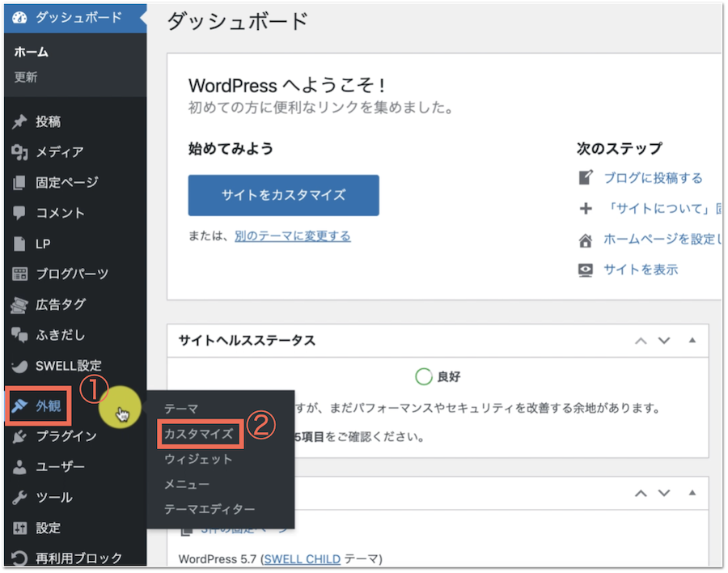728x573 pixels.
Task: Choose ウィジェット from the 外観 flyout
Action: [198, 459]
